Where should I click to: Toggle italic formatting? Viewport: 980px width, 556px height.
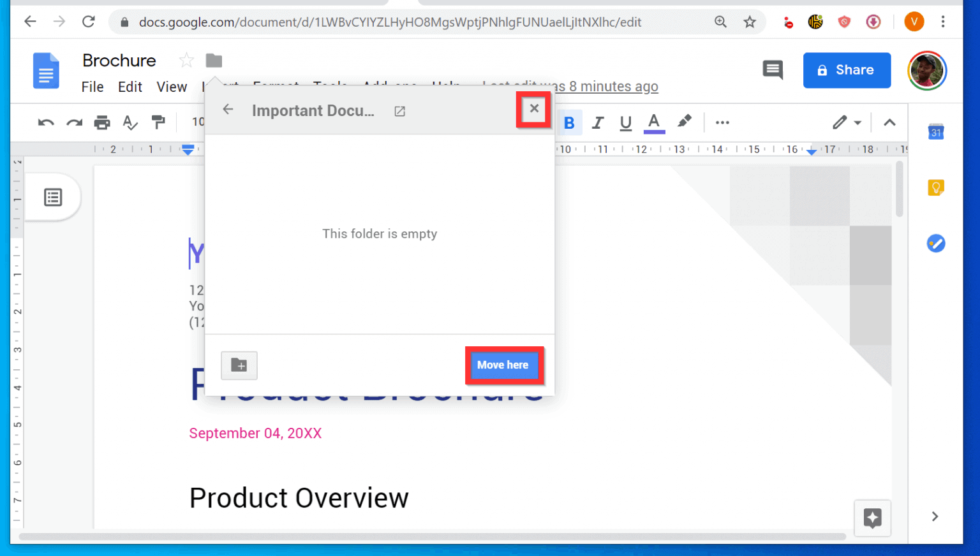click(x=597, y=122)
